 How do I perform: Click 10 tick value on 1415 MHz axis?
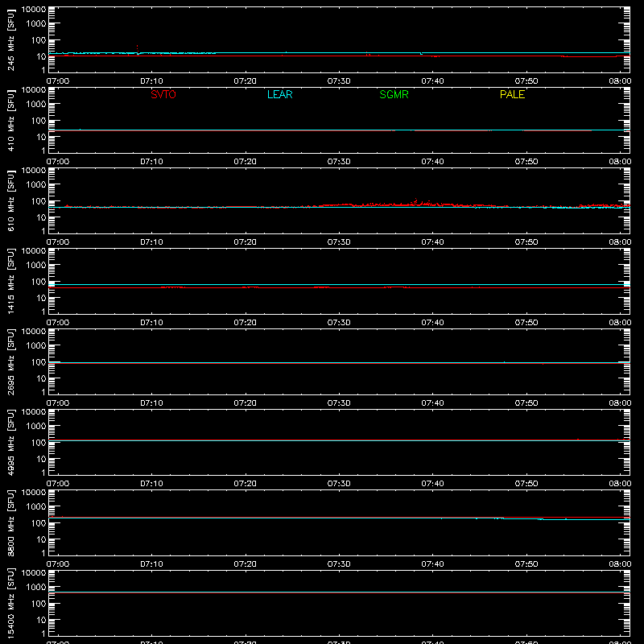(x=41, y=298)
